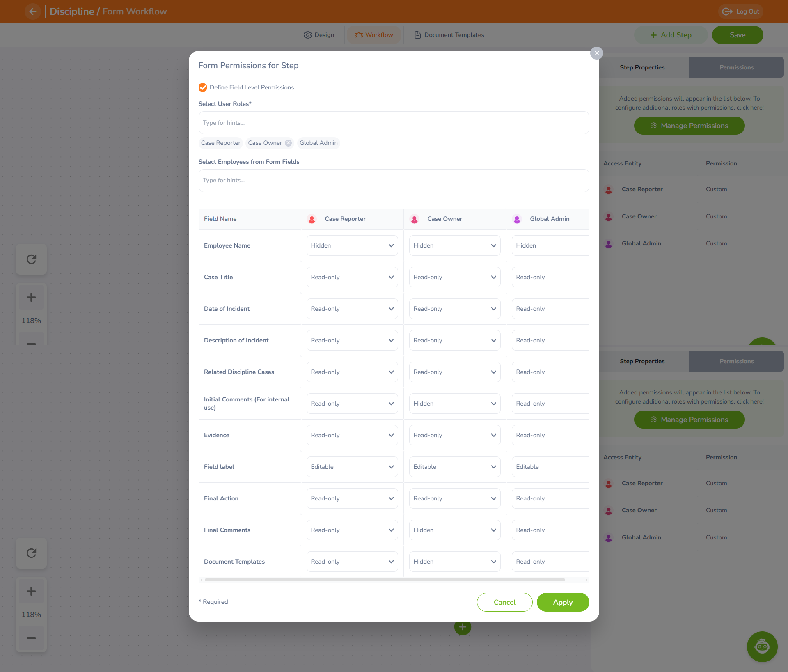Change Final Comments permission for Case Owner
Viewport: 788px width, 672px height.
[x=454, y=530]
